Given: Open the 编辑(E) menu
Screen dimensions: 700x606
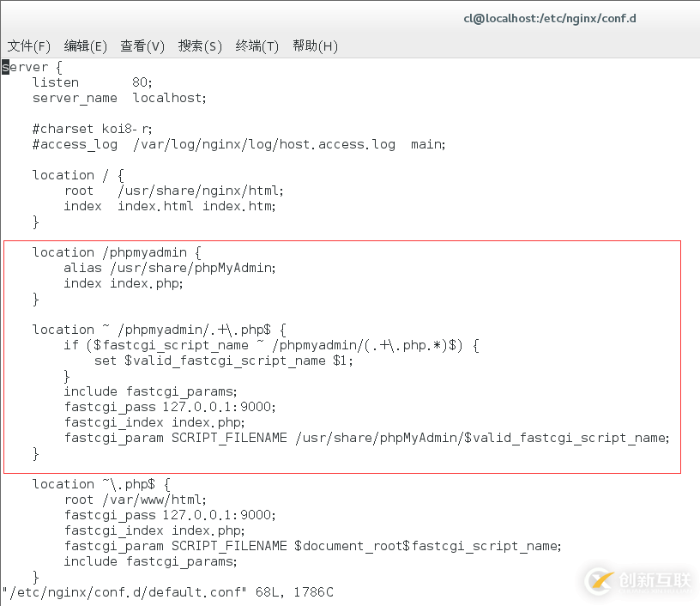Looking at the screenshot, I should [x=85, y=46].
